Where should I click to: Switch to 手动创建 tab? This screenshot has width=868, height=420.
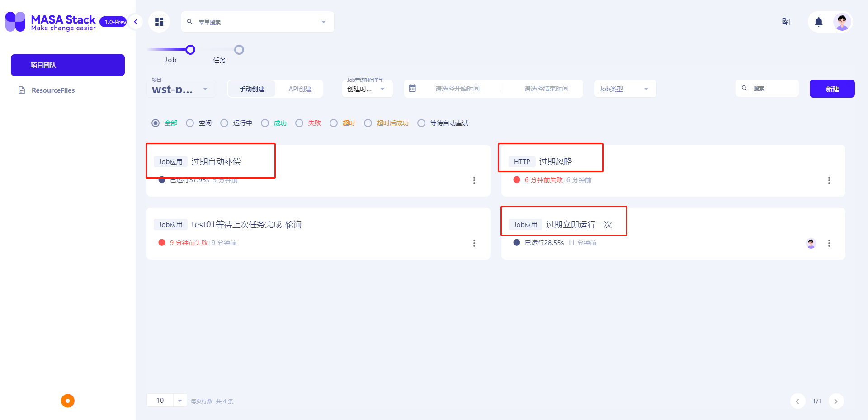252,89
